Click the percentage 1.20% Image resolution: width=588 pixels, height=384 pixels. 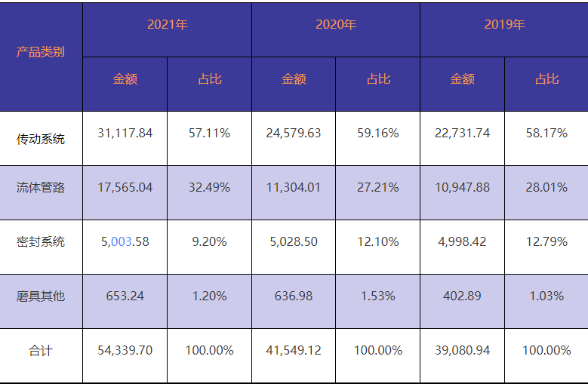click(x=209, y=296)
